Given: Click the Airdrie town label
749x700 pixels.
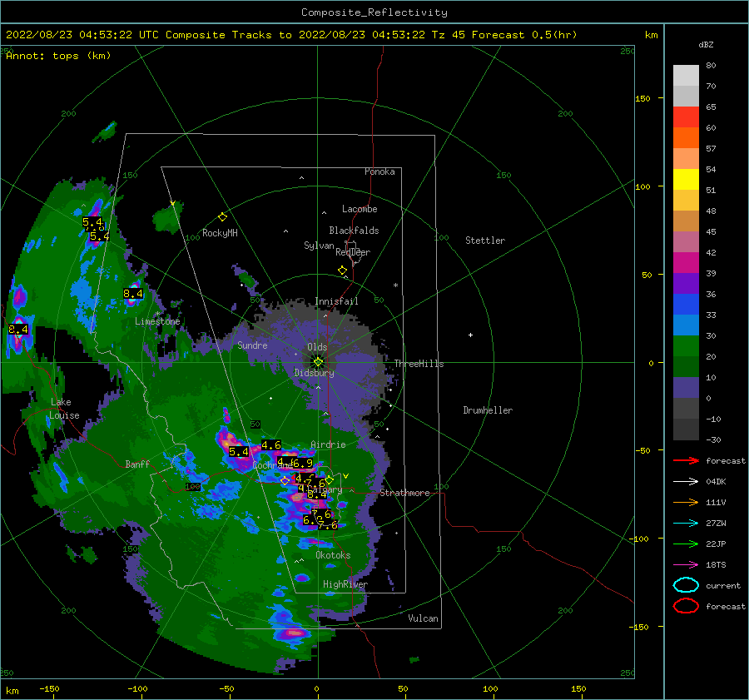Looking at the screenshot, I should pyautogui.click(x=328, y=444).
